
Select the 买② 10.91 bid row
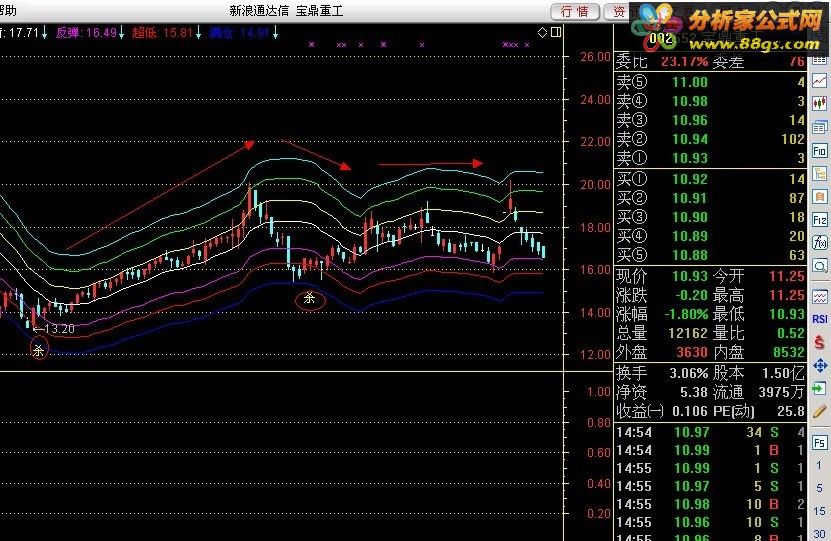coord(710,198)
